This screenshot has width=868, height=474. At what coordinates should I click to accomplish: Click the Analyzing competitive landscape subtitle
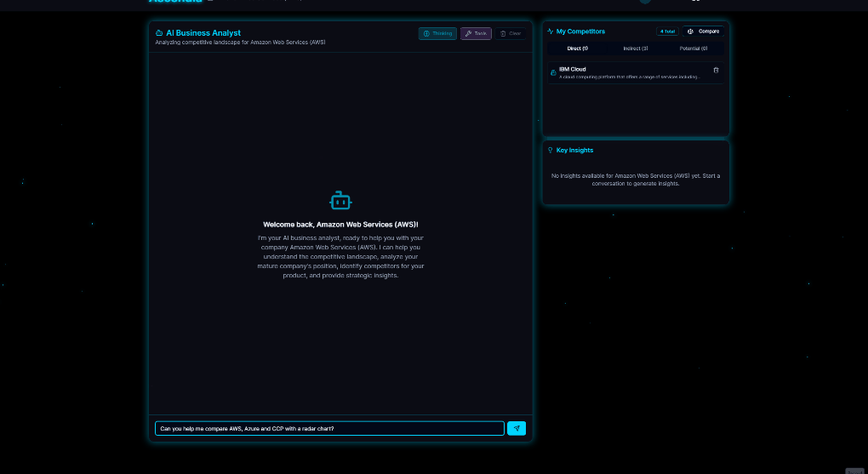240,42
